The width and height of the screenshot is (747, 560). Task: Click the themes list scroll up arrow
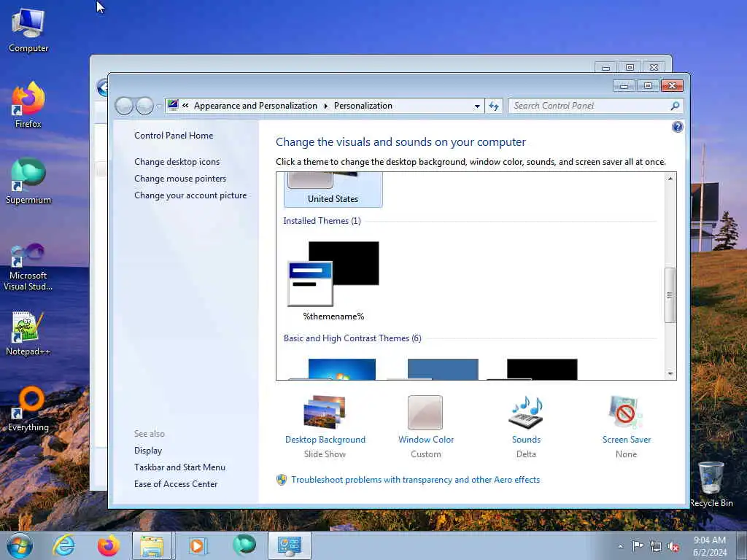click(x=670, y=179)
